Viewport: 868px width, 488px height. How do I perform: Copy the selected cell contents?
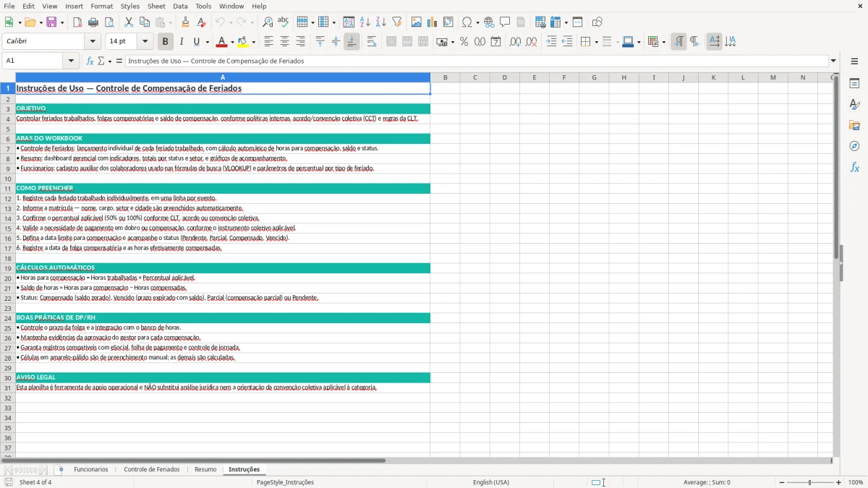click(145, 22)
